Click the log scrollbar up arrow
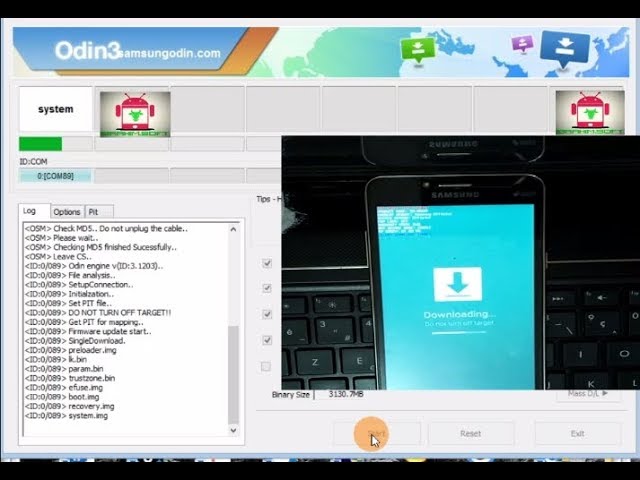This screenshot has width=640, height=480. (233, 229)
